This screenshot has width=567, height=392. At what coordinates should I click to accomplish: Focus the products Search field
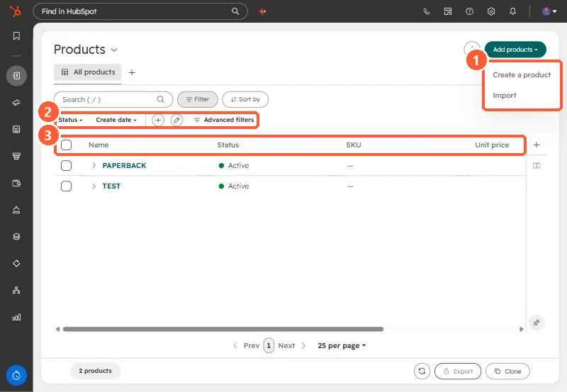point(113,99)
